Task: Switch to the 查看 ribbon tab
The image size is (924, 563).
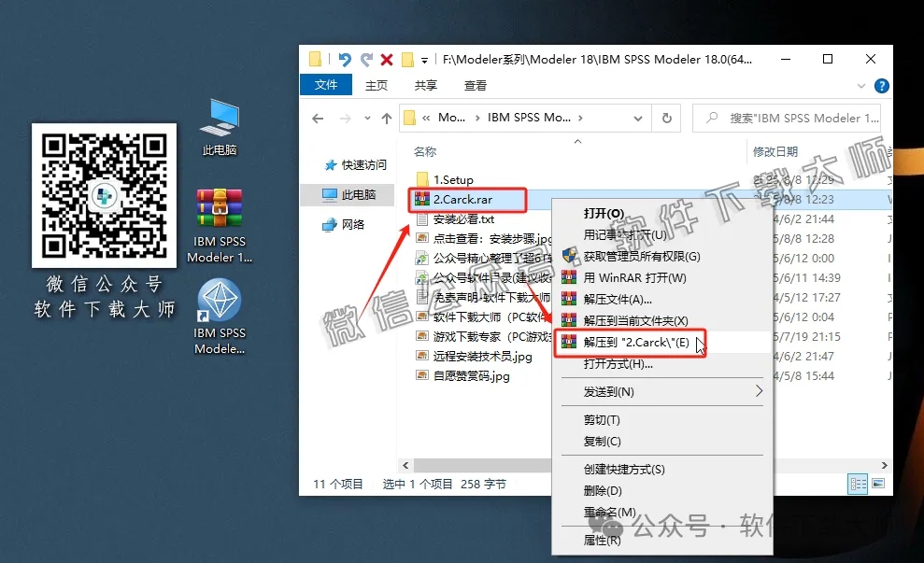Action: pos(474,85)
